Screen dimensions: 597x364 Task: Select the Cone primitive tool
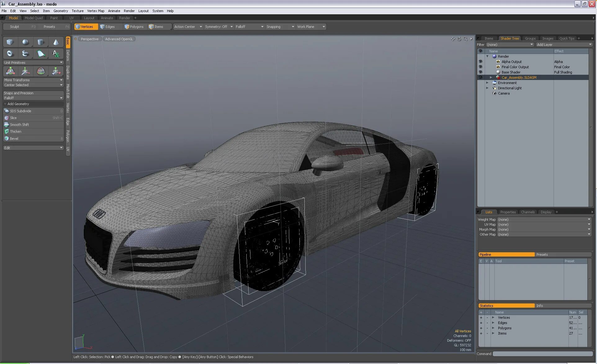pos(56,42)
